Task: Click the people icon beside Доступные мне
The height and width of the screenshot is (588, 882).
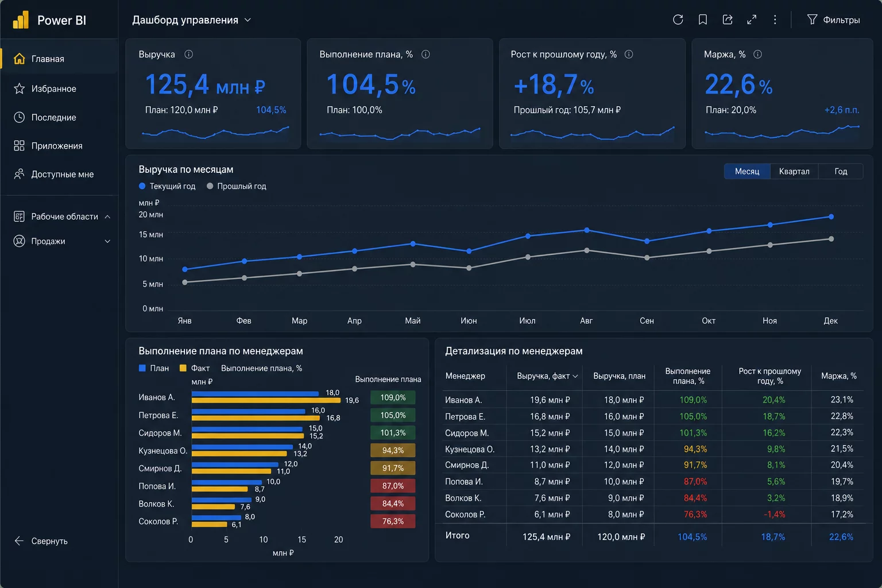Action: pyautogui.click(x=20, y=174)
